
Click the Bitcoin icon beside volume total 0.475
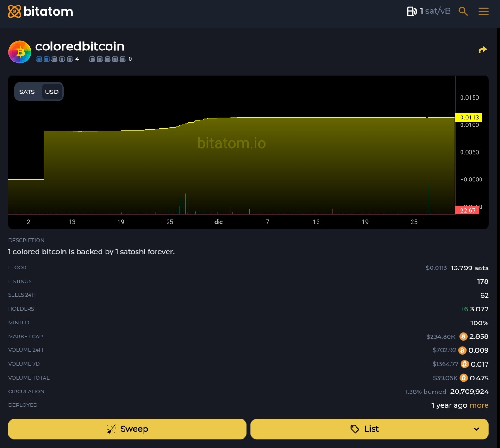tap(463, 378)
